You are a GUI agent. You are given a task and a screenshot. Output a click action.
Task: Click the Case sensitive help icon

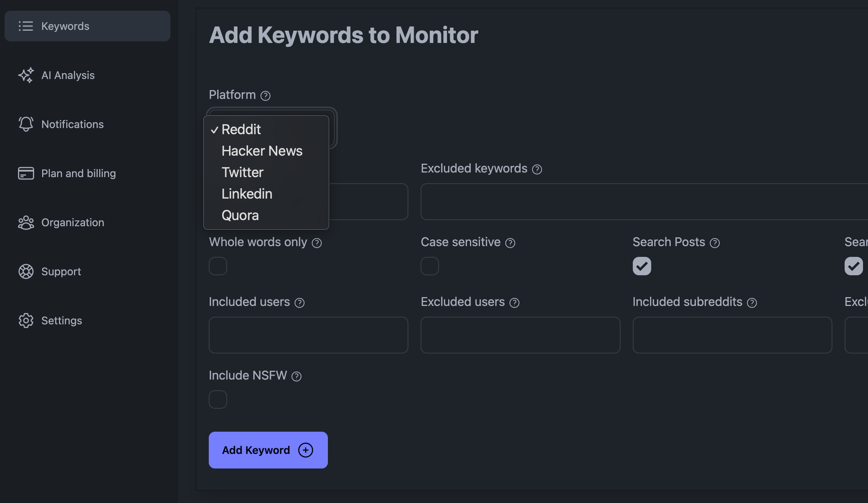[510, 243]
